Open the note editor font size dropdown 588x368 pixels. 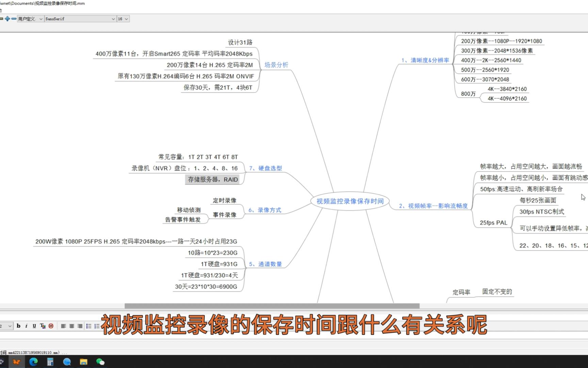point(6,326)
